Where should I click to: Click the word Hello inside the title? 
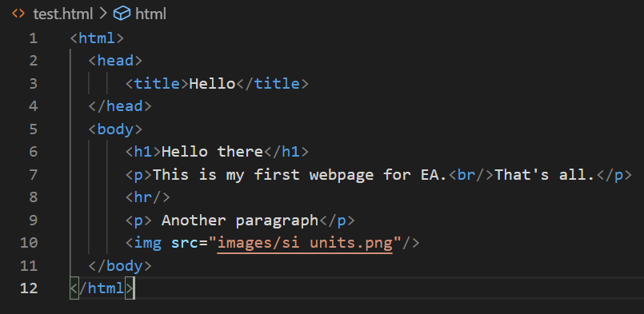pos(212,84)
